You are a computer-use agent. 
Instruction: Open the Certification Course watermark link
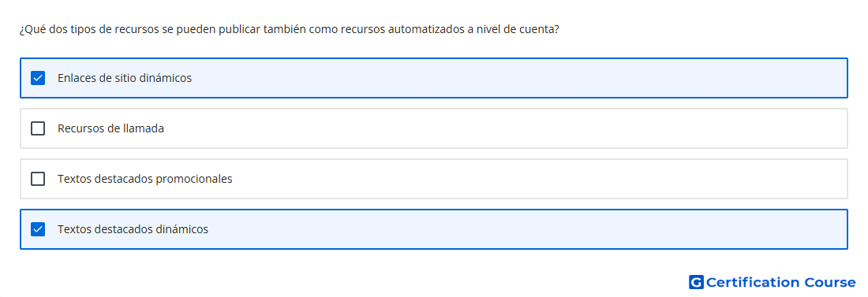pyautogui.click(x=773, y=282)
